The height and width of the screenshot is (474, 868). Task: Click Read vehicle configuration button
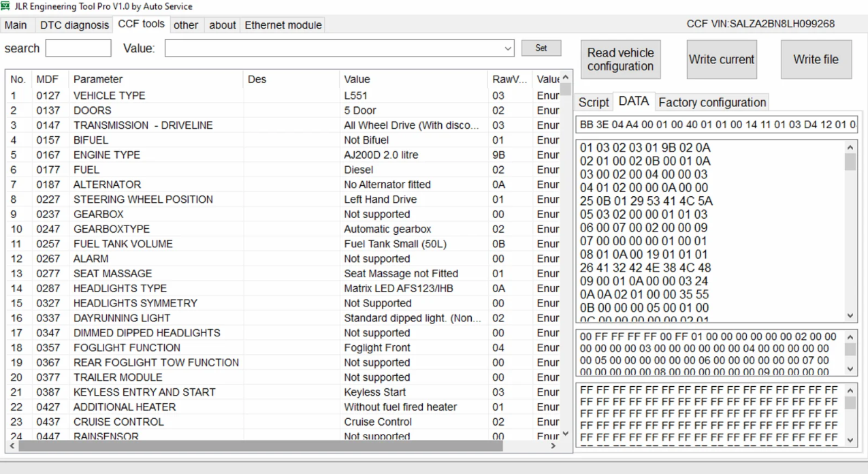pyautogui.click(x=620, y=59)
